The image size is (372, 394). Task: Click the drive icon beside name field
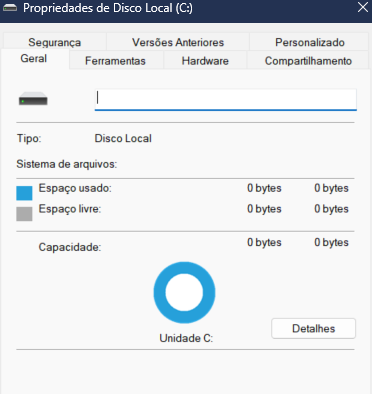pos(33,99)
